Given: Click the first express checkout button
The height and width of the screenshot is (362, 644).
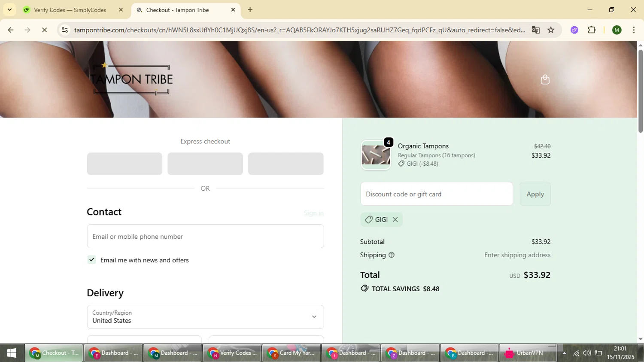Looking at the screenshot, I should point(125,164).
